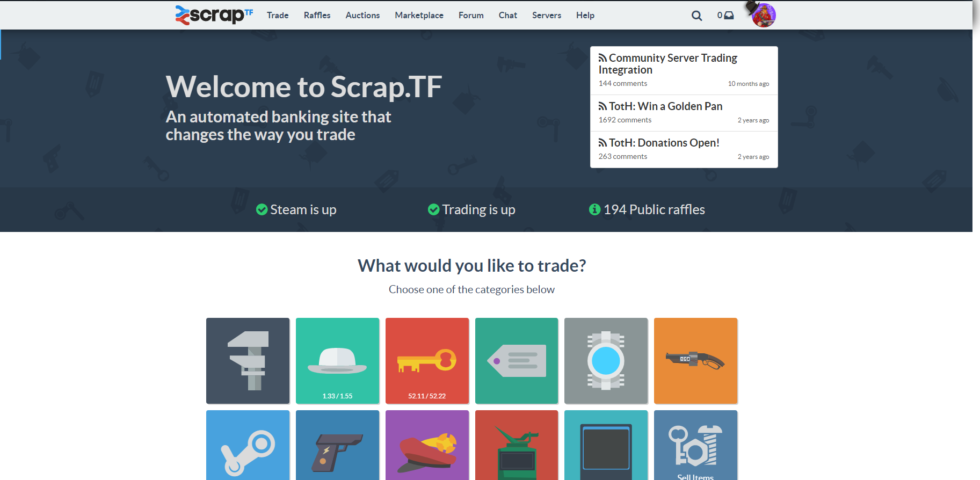
Task: Open the Servers menu
Action: click(547, 16)
